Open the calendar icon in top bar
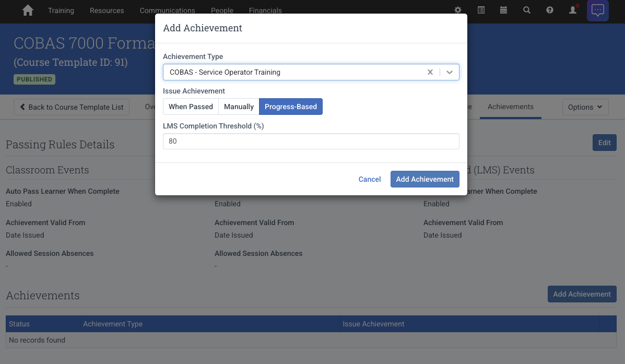Screen dimensions: 625x364 point(503,10)
